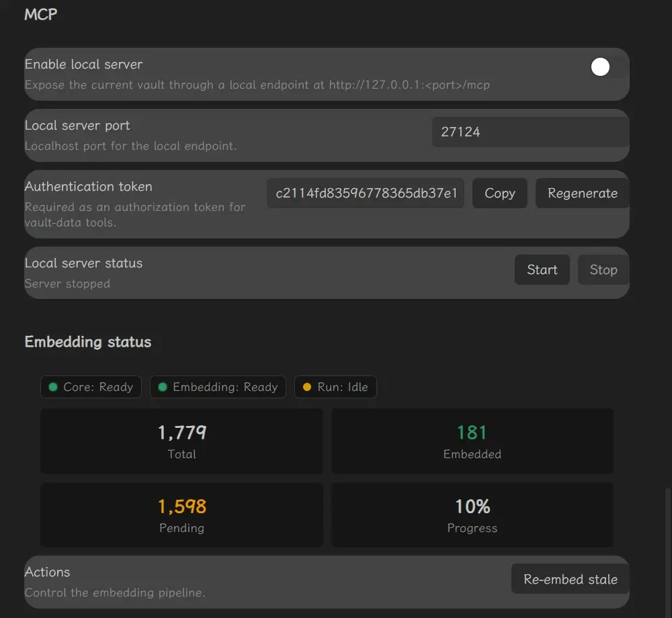
Task: Click the green Embedding status dot
Action: tap(163, 387)
